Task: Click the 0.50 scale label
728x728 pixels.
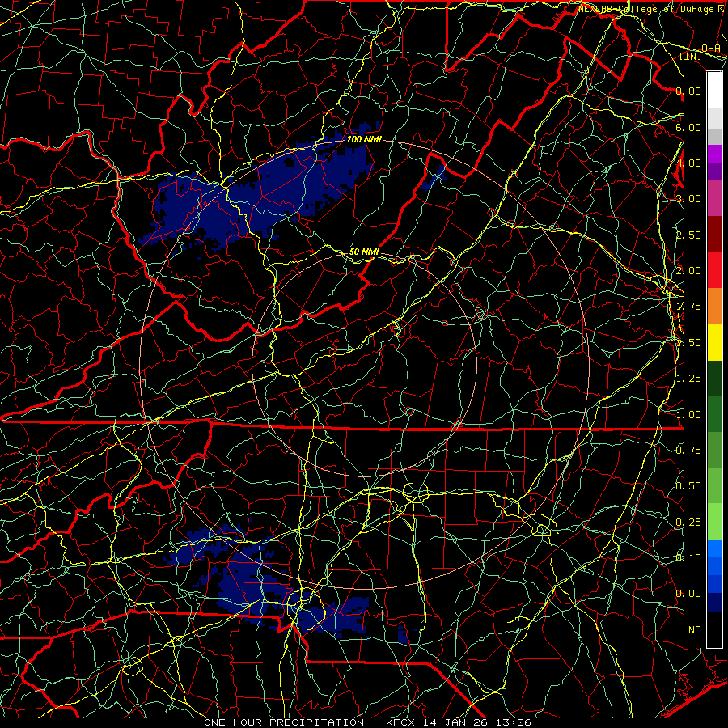Action: coord(688,486)
